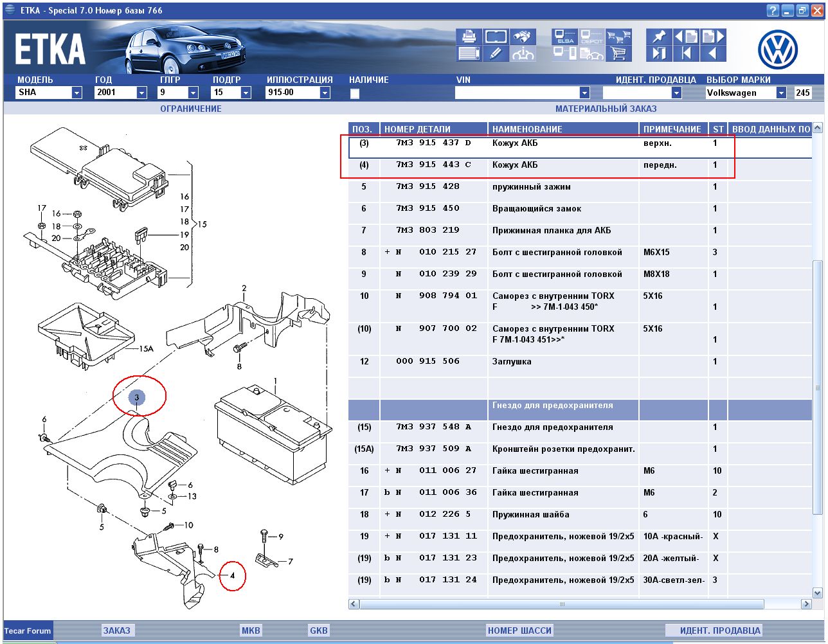Expand the ПОДГР dropdown showing 15

(246, 93)
